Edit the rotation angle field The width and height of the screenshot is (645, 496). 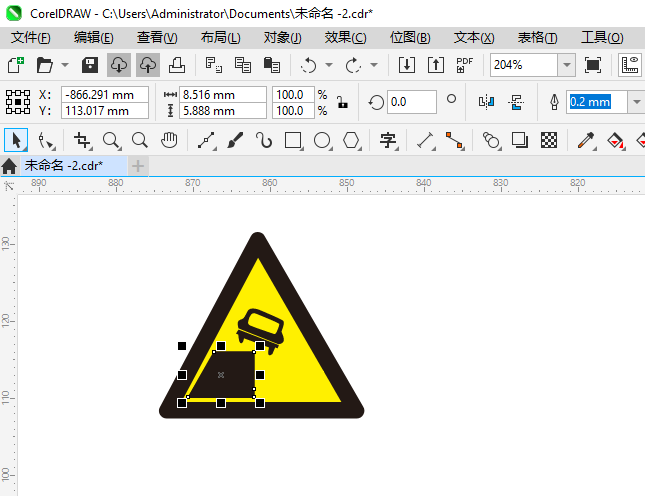(x=411, y=102)
